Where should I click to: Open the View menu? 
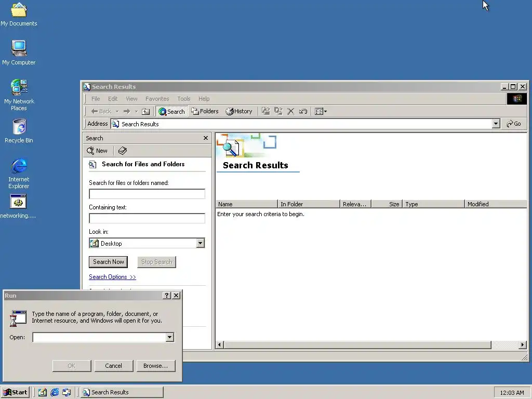pos(131,99)
